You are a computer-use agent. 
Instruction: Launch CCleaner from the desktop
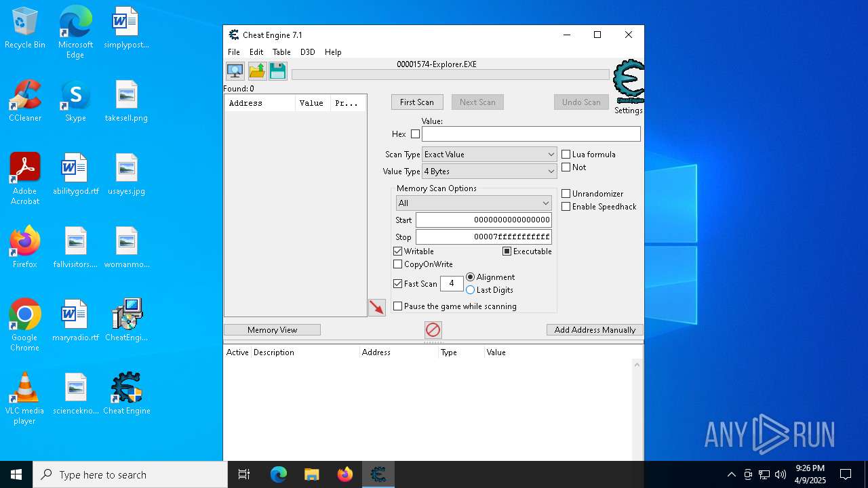point(25,102)
